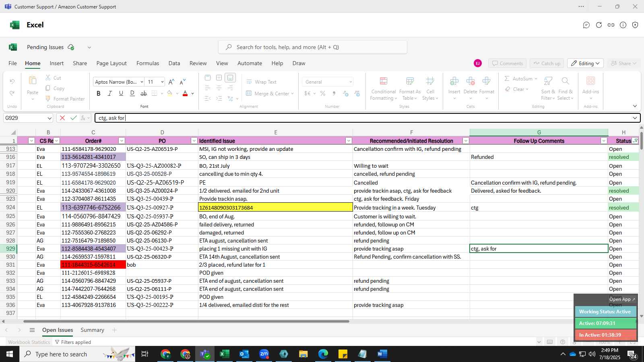Collapse the ribbon with chevron

[635, 106]
